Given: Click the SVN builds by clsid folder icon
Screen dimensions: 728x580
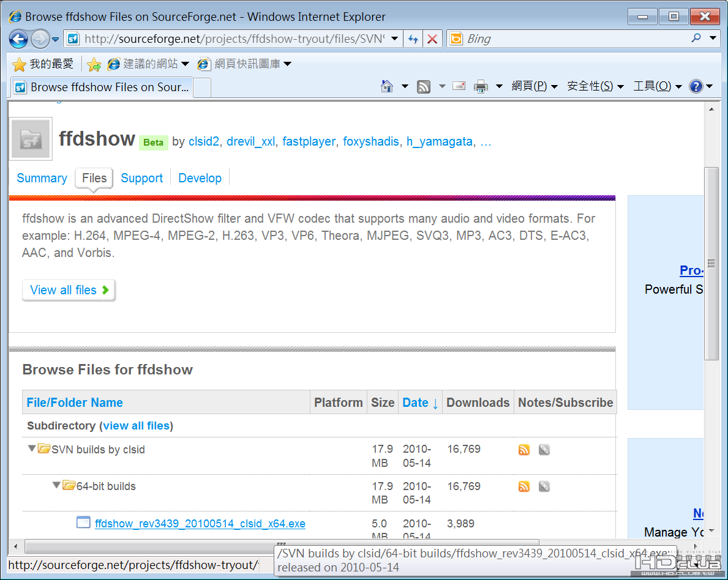Looking at the screenshot, I should click(x=44, y=448).
